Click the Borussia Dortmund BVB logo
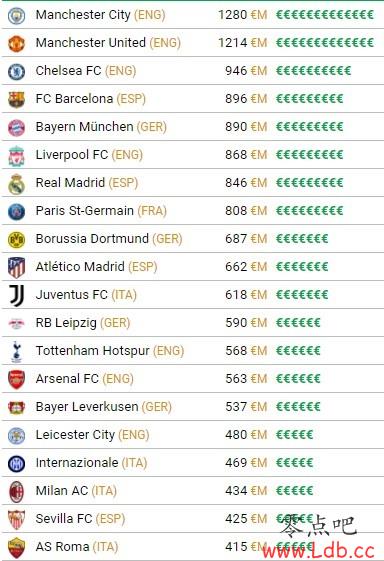384x561 pixels. point(16,240)
